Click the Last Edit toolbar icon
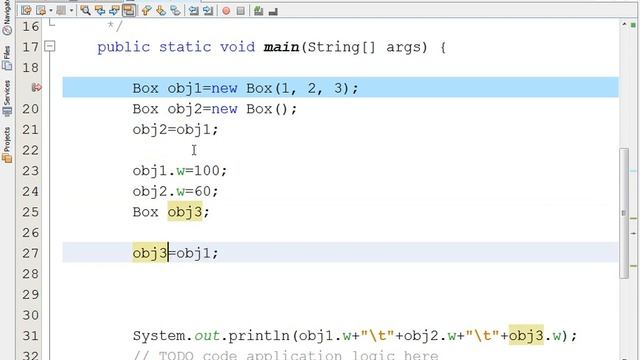Viewport: 640px width, 360px height. (26, 11)
